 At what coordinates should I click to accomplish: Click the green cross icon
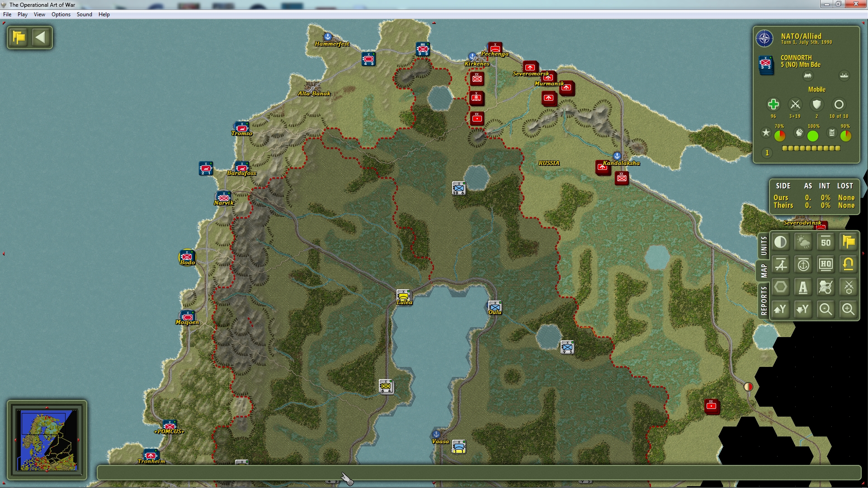pos(774,104)
